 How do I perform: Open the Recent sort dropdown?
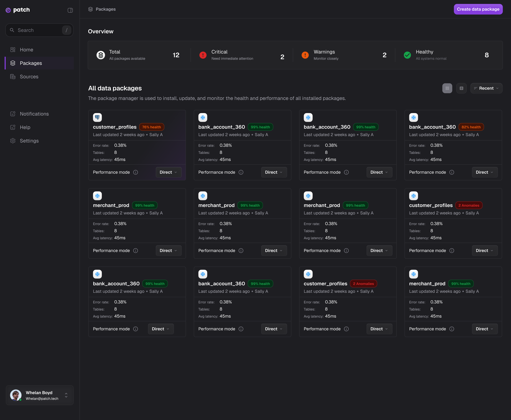pos(486,88)
